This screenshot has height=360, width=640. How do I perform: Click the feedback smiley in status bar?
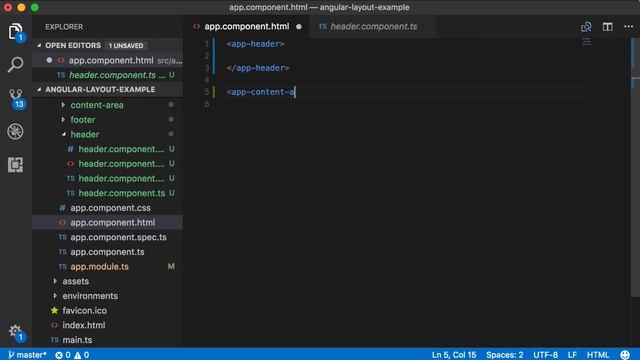click(624, 354)
